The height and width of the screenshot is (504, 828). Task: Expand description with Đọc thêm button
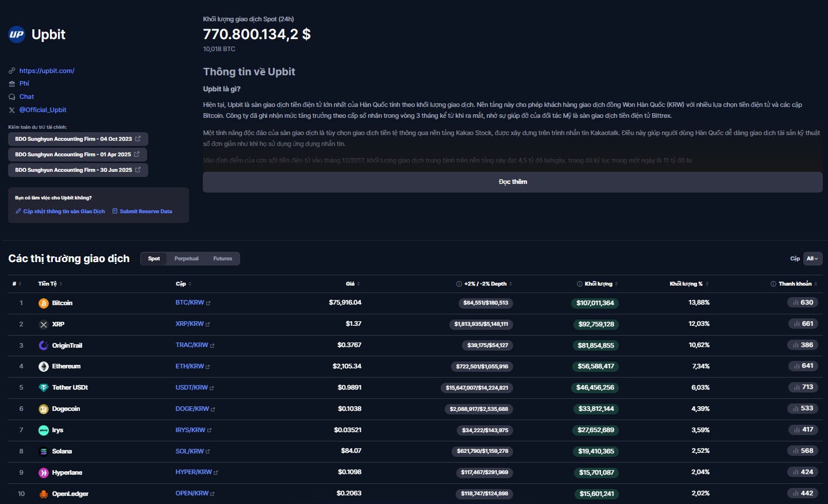point(513,182)
